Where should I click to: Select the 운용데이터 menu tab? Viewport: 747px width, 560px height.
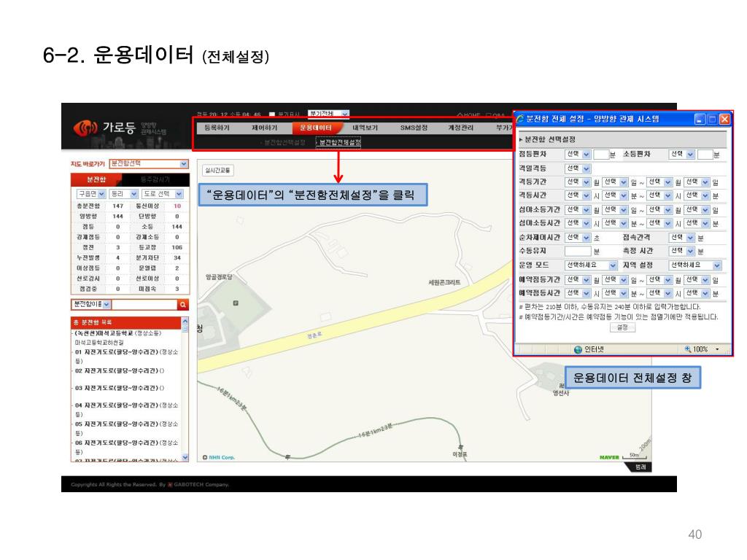click(x=317, y=128)
